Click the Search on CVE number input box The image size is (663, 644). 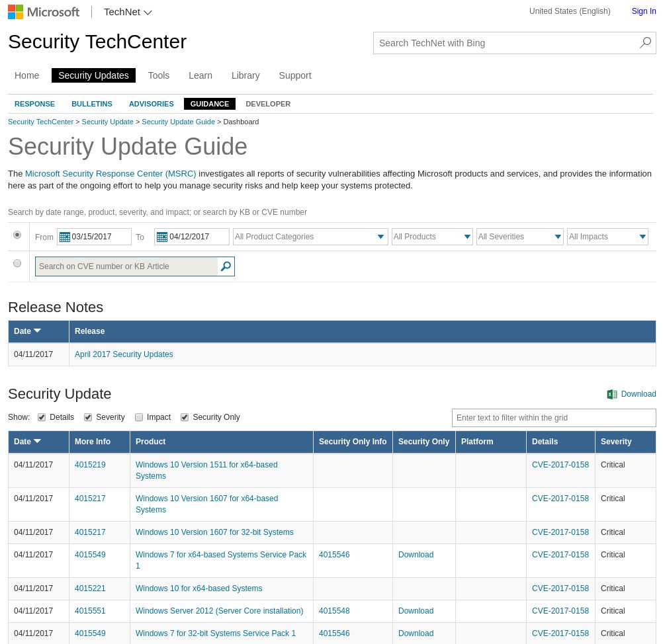[126, 266]
